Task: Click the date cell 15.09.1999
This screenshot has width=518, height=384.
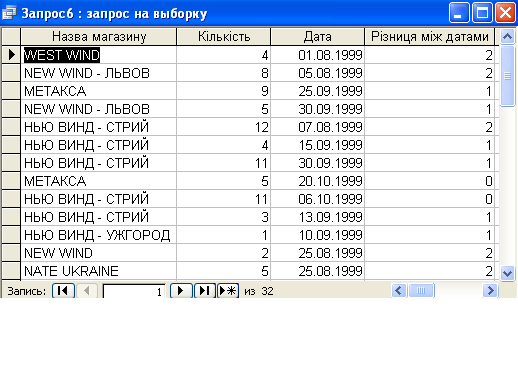Action: 317,145
